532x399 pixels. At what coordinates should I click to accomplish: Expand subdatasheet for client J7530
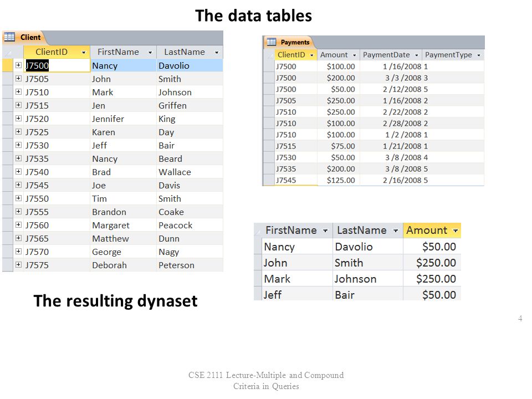coord(18,145)
